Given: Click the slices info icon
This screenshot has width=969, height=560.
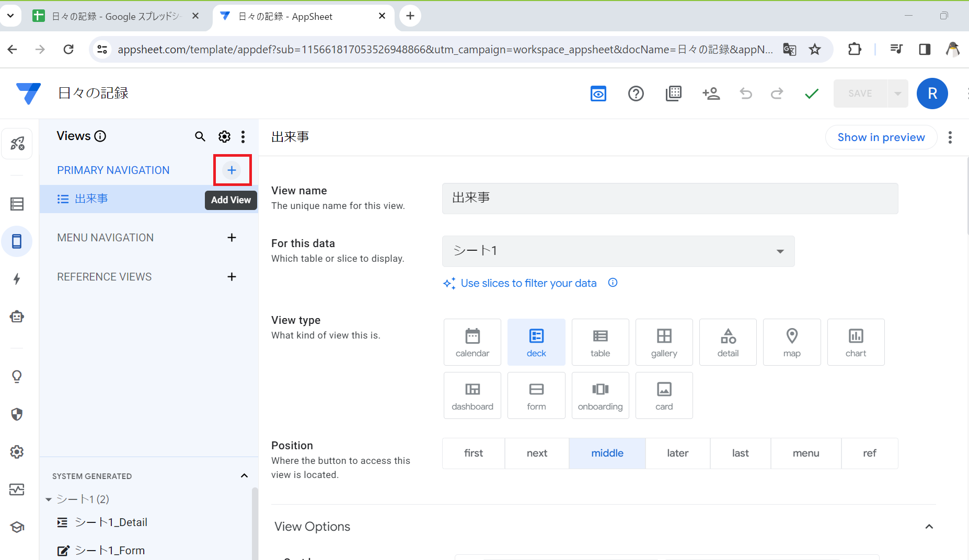Looking at the screenshot, I should point(613,283).
